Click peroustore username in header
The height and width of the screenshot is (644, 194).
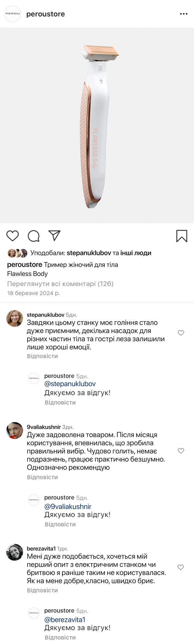pyautogui.click(x=45, y=14)
